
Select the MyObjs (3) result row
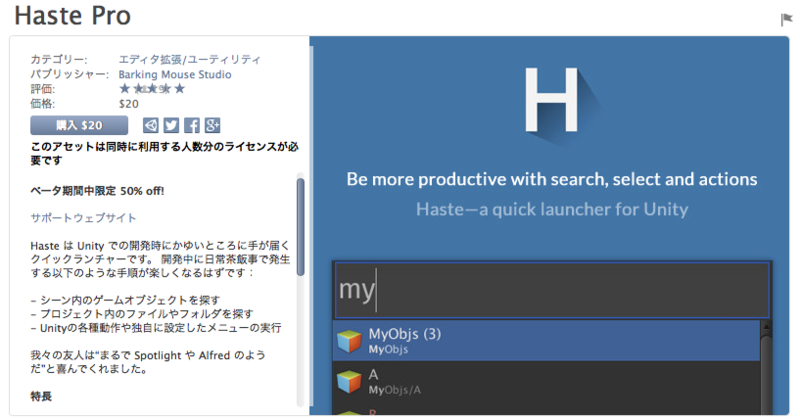(546, 341)
